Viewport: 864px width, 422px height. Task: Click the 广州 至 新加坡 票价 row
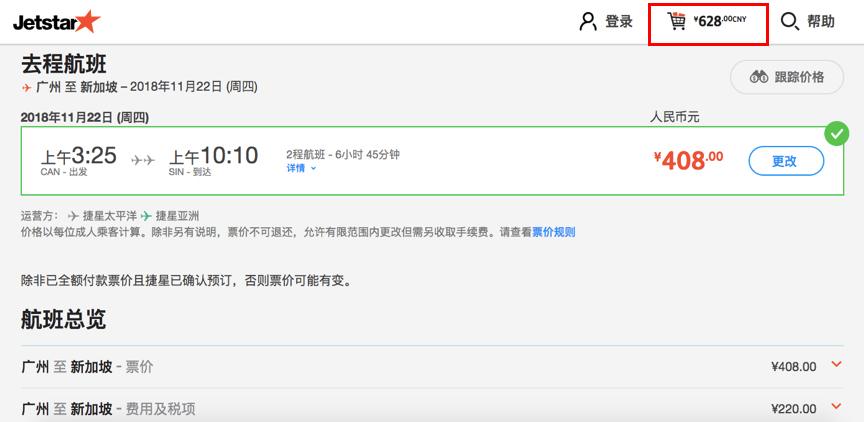click(432, 367)
